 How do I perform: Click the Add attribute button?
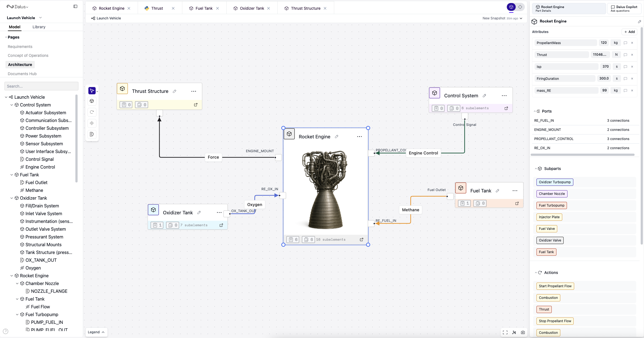[629, 32]
